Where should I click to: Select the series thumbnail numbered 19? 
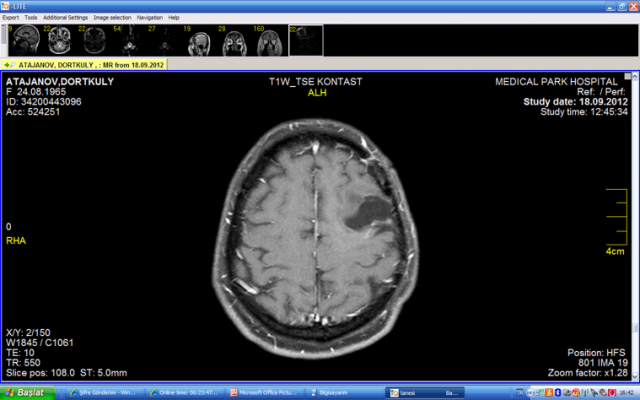pyautogui.click(x=200, y=40)
